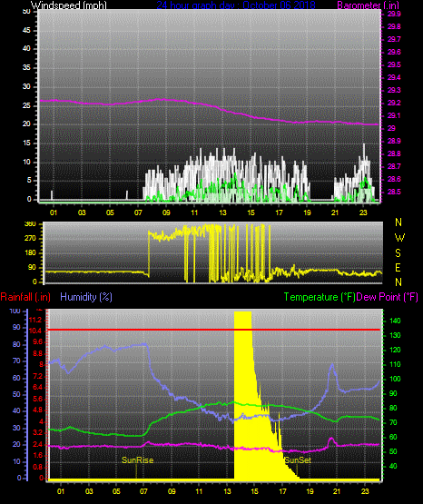Click hour 13 under the windspeed graph
This screenshot has width=423, height=504.
coord(222,212)
